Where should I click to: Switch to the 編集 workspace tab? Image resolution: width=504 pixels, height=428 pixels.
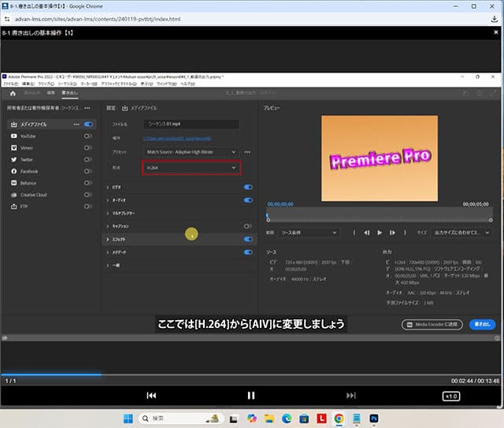49,93
